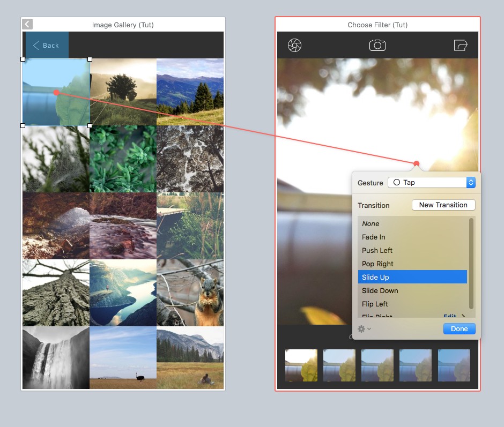
Task: Click the New Transition button
Action: (x=443, y=205)
